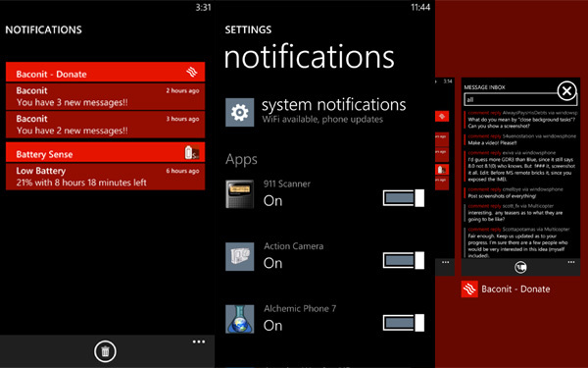
Task: Select the Battery Sense group header
Action: 106,152
